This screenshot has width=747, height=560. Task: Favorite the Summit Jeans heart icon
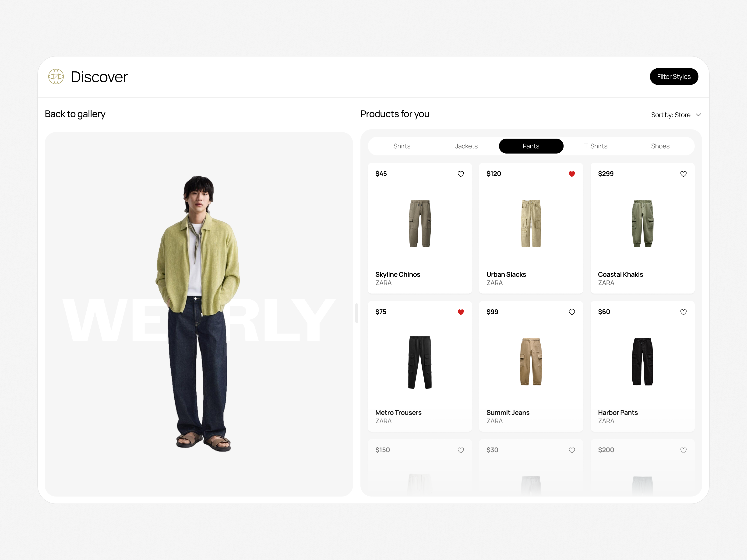(572, 312)
